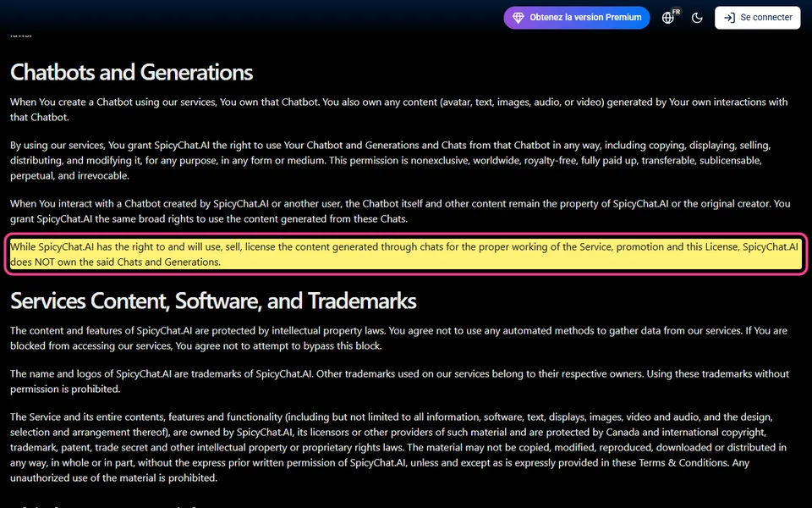Click paragraph starting 'When You interact with a Chatbot'

tap(400, 211)
